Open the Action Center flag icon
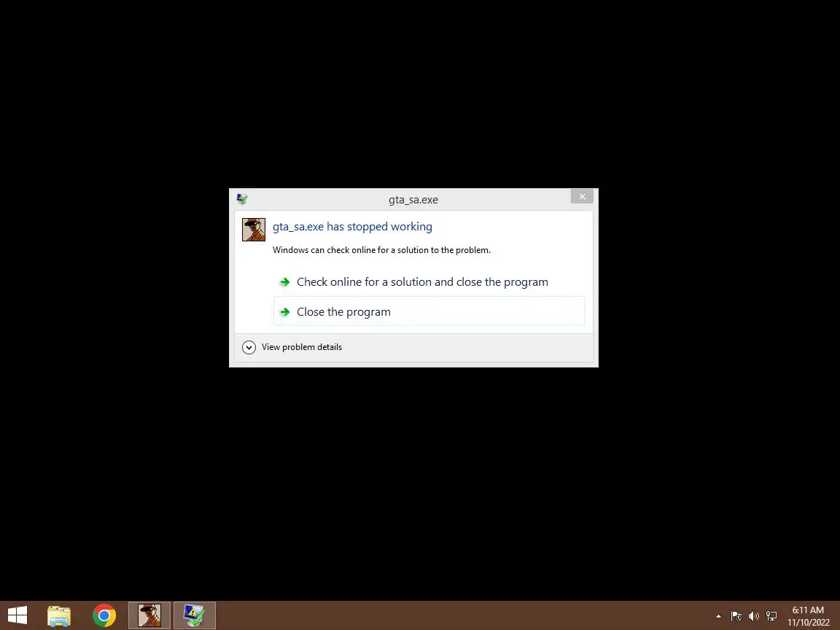This screenshot has width=840, height=630. (x=736, y=616)
